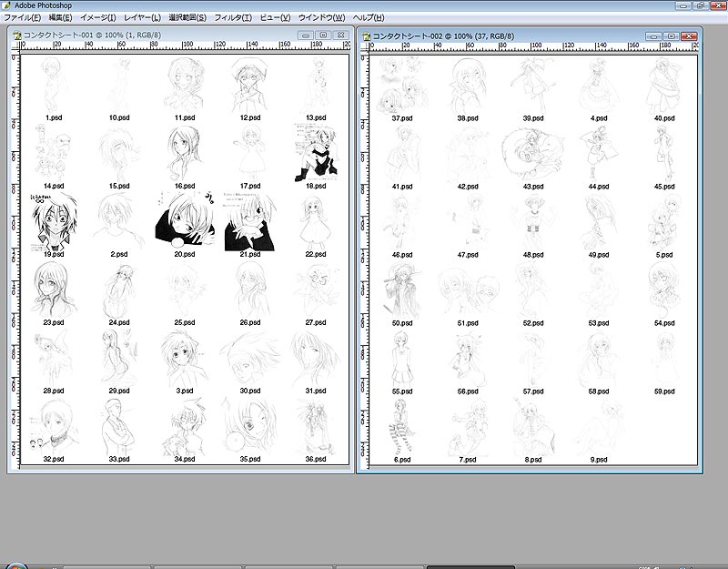Minimize the コンタクトシート-001 document window

coord(305,36)
